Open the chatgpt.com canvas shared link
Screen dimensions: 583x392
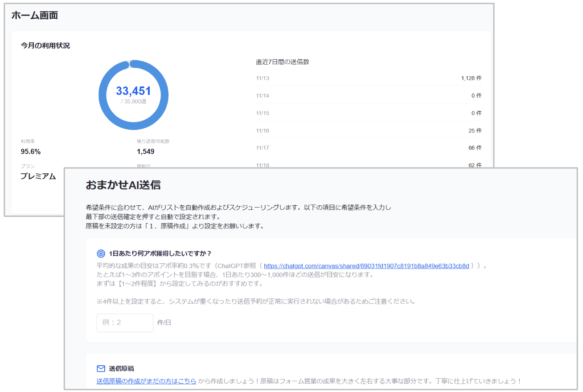[366, 266]
